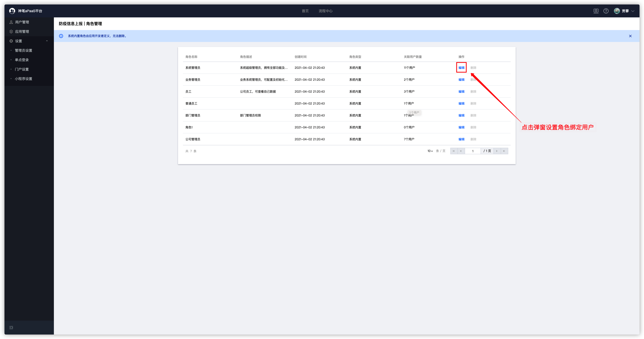Click the 角色描述 column header

point(246,57)
